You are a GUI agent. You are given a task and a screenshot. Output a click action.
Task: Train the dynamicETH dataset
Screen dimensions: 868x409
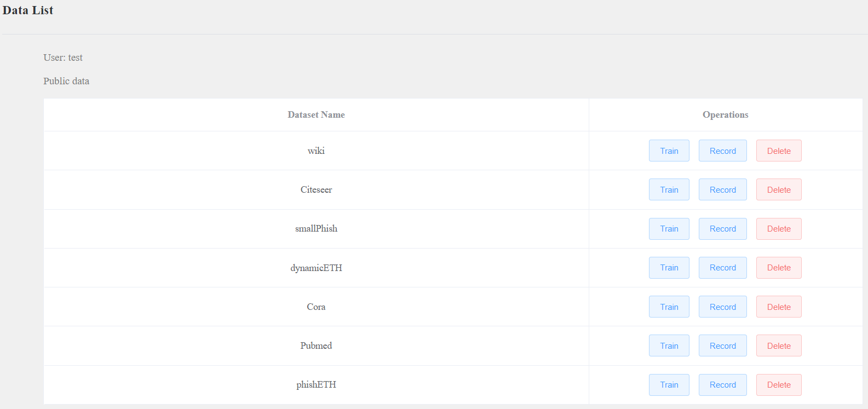coord(669,268)
